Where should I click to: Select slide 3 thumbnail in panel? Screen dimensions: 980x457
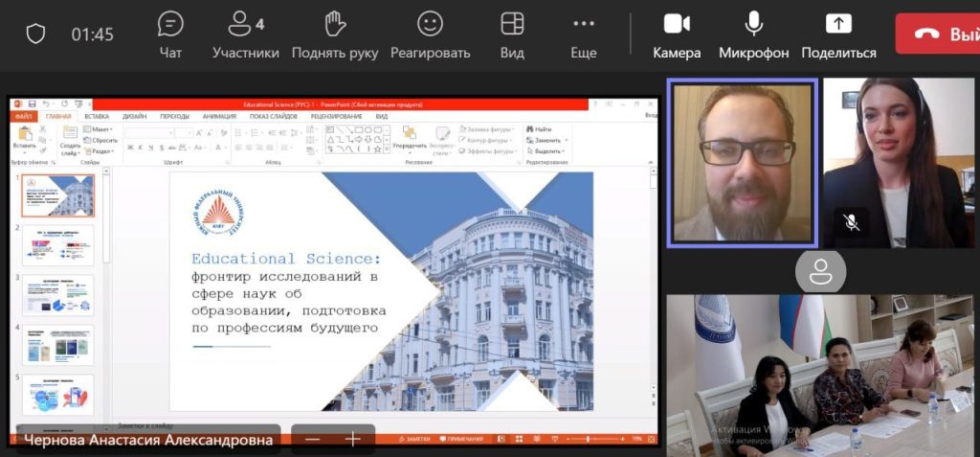58,295
